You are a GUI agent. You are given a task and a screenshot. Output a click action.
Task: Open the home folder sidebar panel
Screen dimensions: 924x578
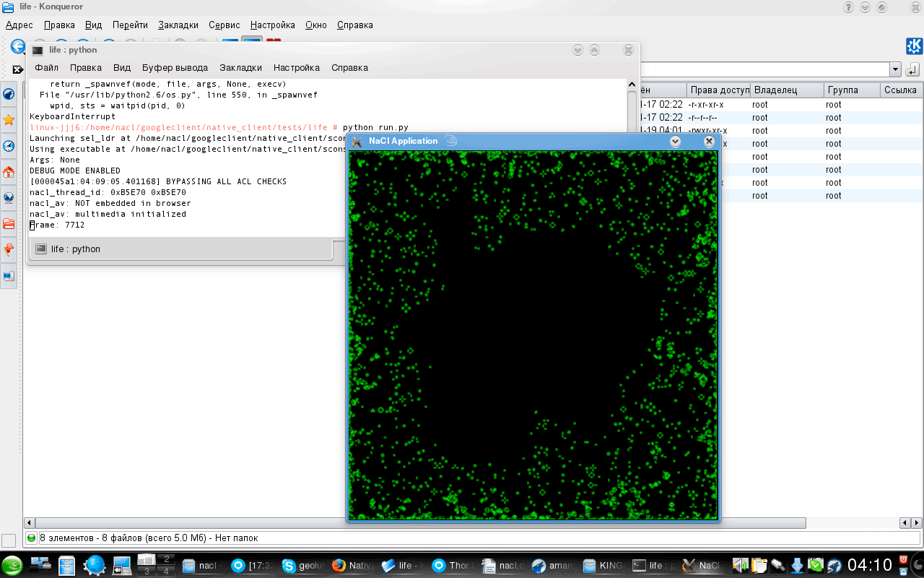[x=9, y=172]
